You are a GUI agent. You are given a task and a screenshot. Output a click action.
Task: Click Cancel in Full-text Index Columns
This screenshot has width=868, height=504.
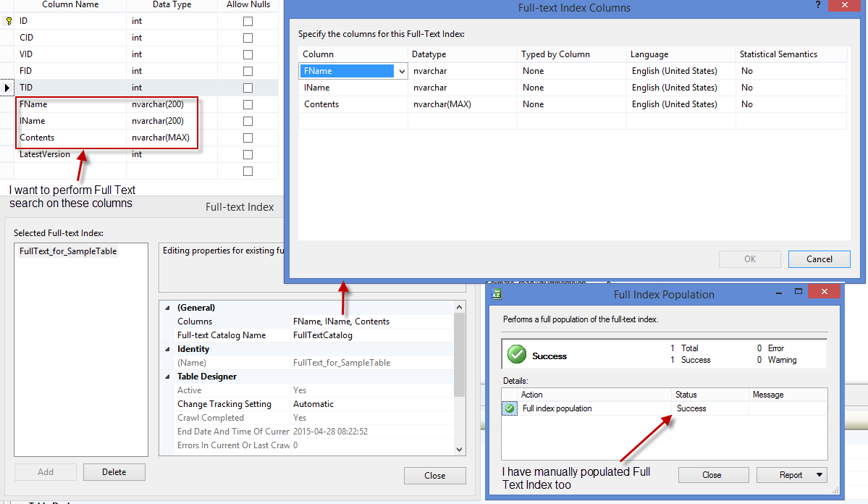(819, 259)
